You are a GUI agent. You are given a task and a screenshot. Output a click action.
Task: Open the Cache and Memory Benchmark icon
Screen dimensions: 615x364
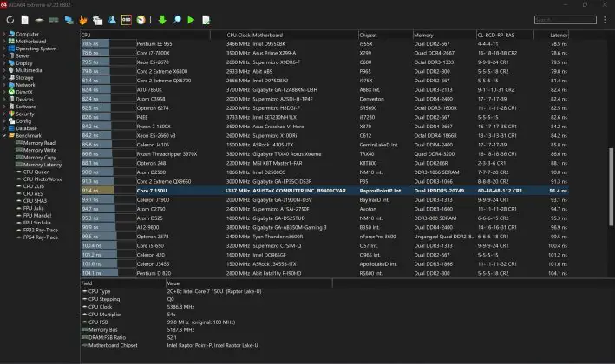54,20
